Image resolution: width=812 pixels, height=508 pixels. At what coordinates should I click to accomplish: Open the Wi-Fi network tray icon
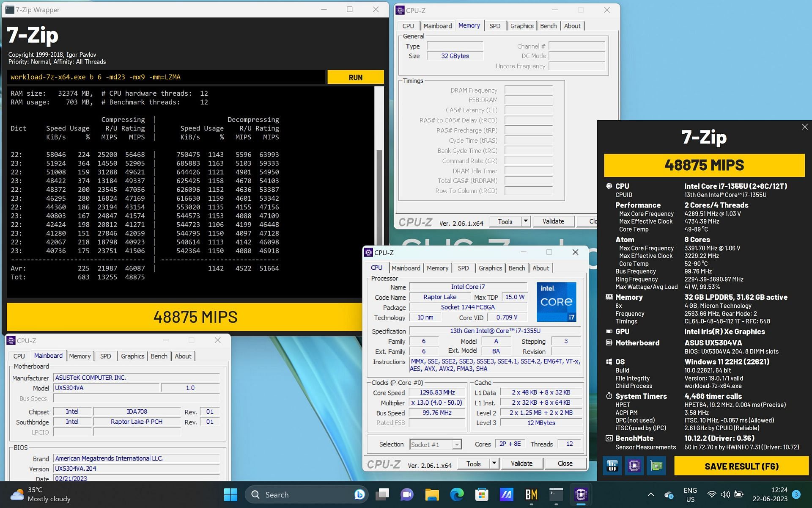tap(712, 494)
